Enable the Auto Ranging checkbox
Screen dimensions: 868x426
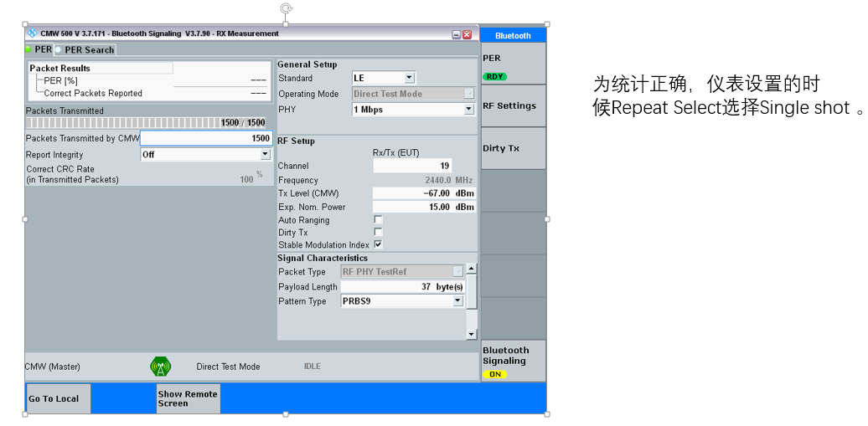(x=378, y=219)
